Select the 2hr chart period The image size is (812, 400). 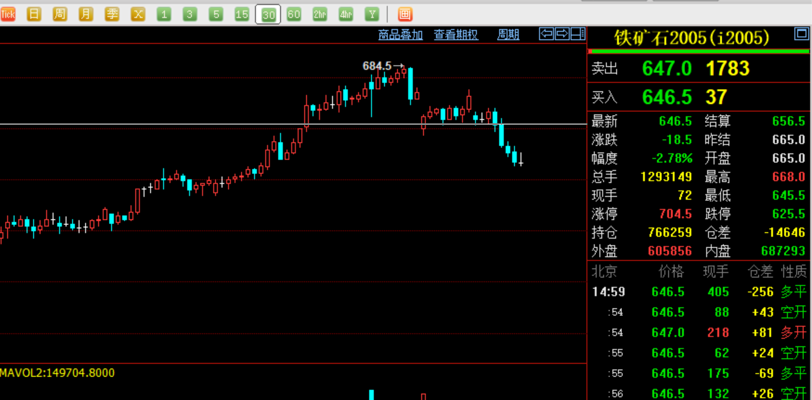pyautogui.click(x=320, y=14)
